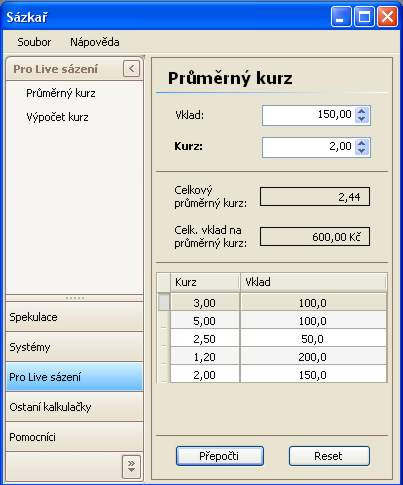
Task: Open the Nápověda menu
Action: [95, 42]
